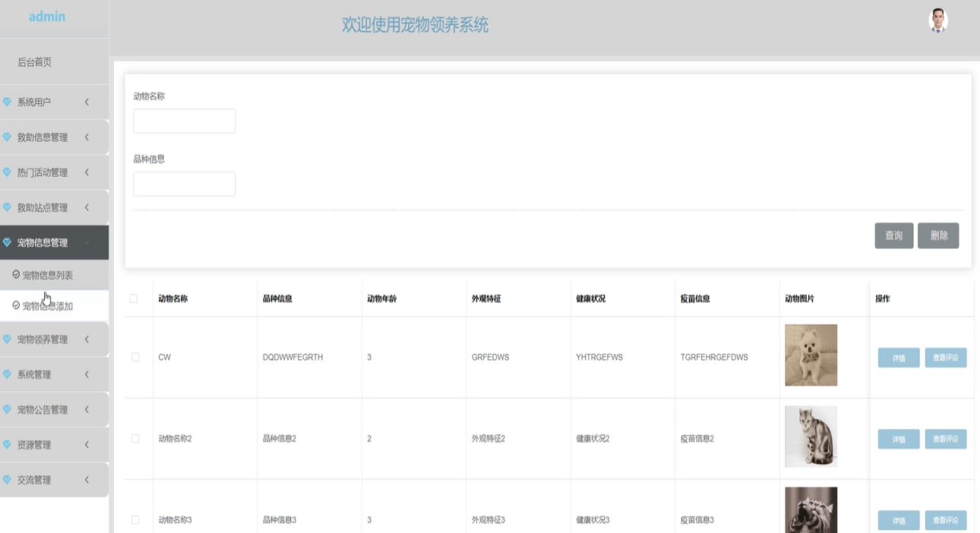Image resolution: width=980 pixels, height=533 pixels.
Task: Click the diamond icon beside 救助信息管理
Action: coord(8,137)
